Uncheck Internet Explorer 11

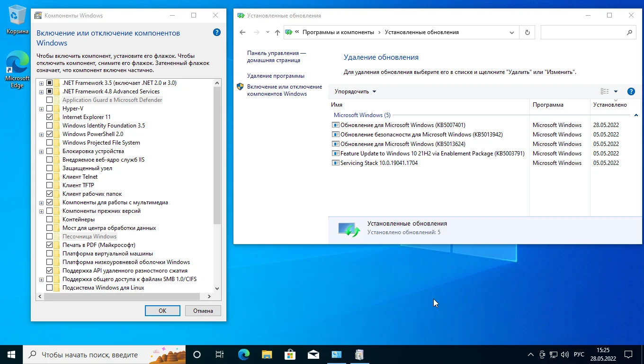point(50,117)
